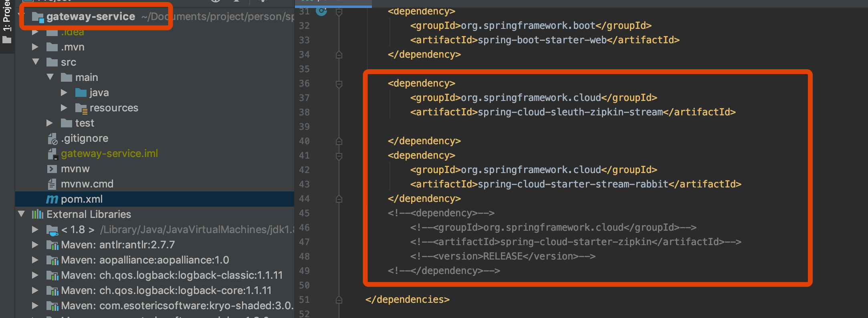Toggle fold marker at line 31
868x318 pixels.
point(339,12)
